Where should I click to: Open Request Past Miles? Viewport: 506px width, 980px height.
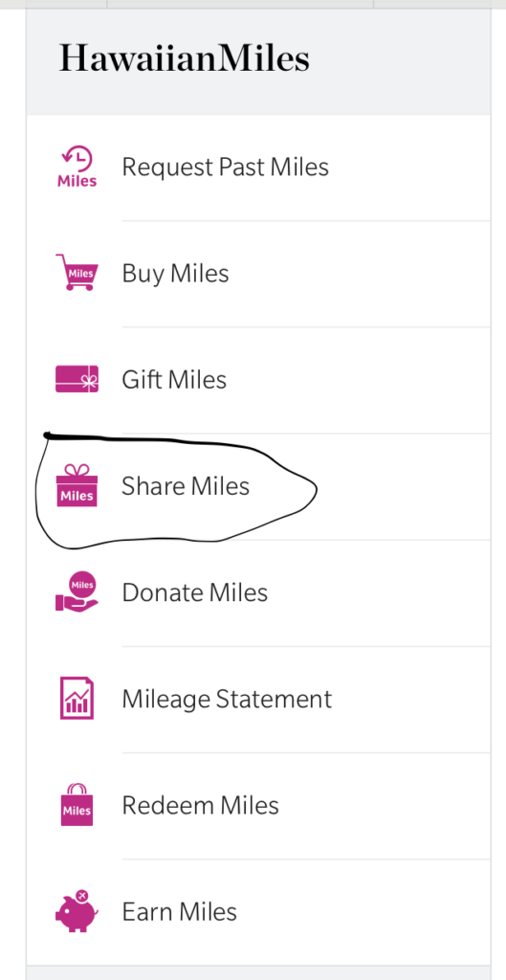point(258,167)
